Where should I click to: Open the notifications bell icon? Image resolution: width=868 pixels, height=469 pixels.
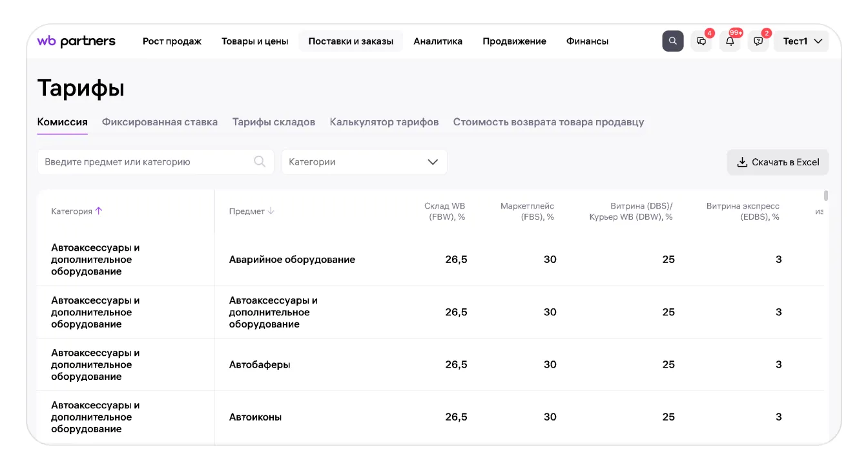(730, 41)
